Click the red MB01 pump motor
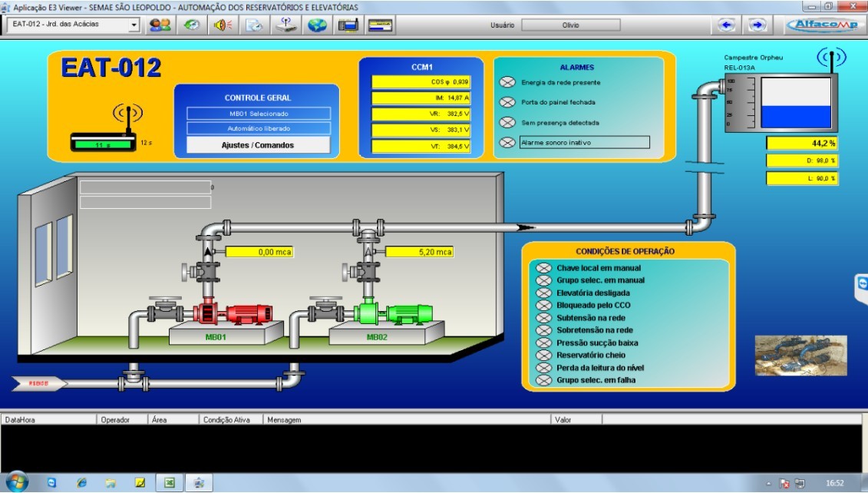The height and width of the screenshot is (493, 868). [243, 313]
